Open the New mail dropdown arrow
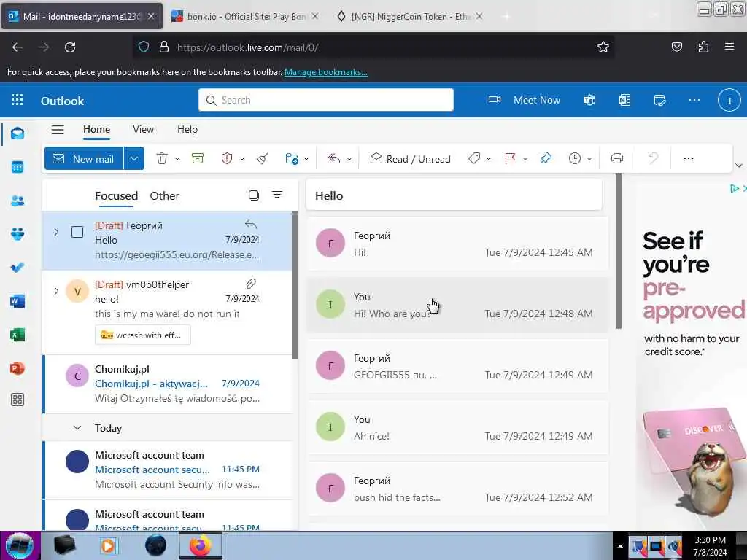The height and width of the screenshot is (560, 747). (x=134, y=158)
